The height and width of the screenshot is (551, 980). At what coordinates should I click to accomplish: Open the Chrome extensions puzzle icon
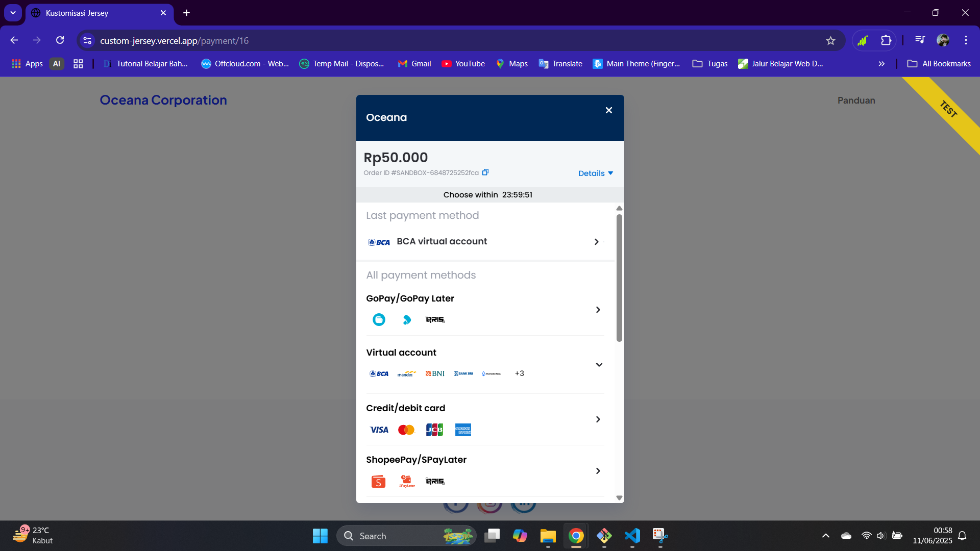pos(886,41)
